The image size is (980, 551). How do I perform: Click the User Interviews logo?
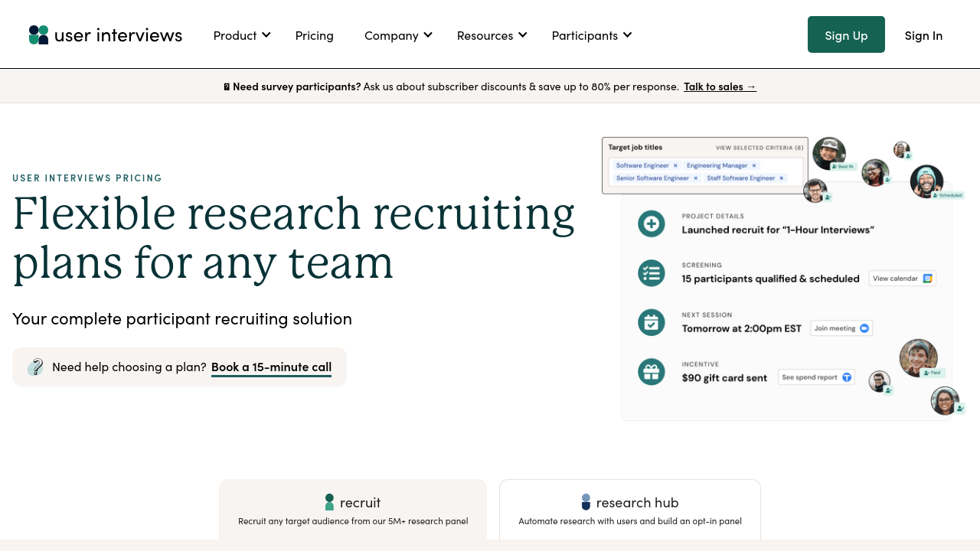(106, 35)
